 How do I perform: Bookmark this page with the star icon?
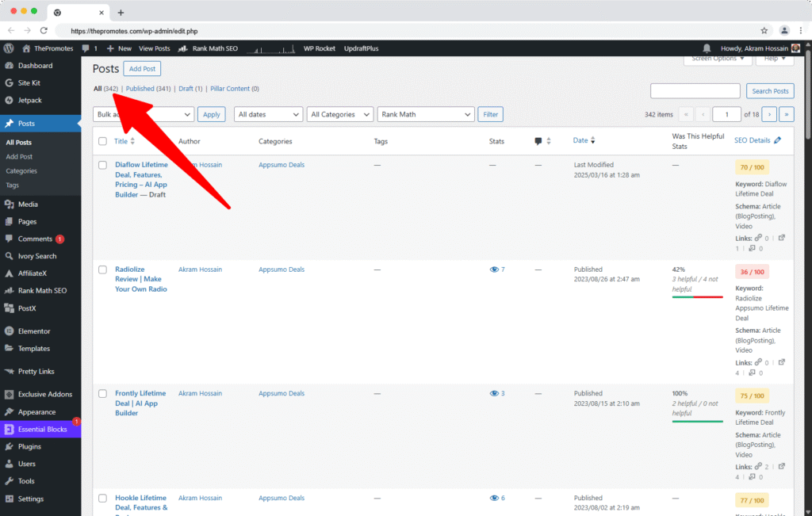(x=764, y=31)
